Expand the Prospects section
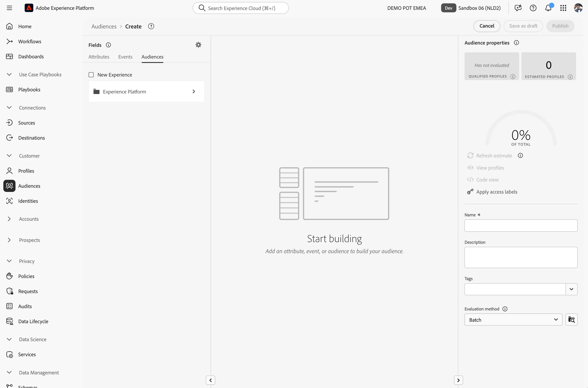 click(9, 240)
